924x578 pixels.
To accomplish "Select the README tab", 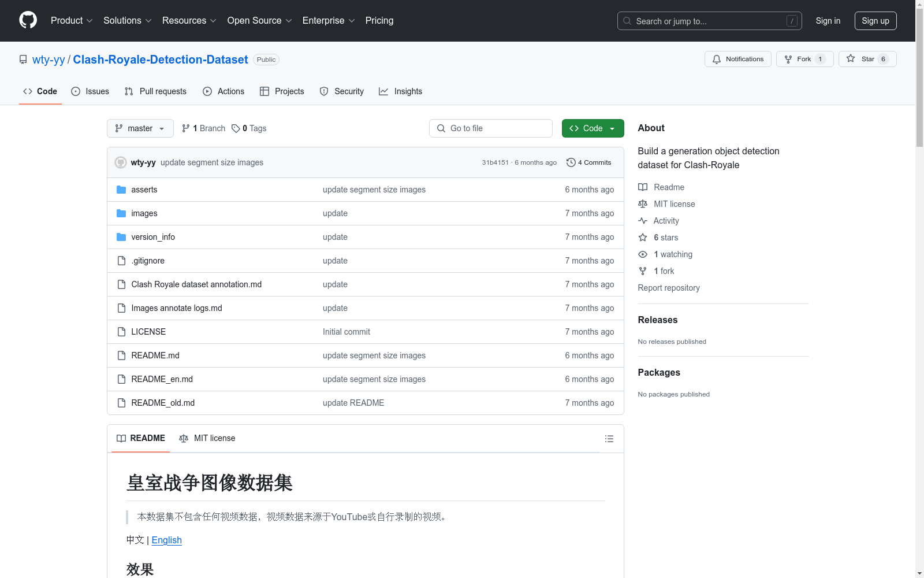I will click(x=141, y=438).
